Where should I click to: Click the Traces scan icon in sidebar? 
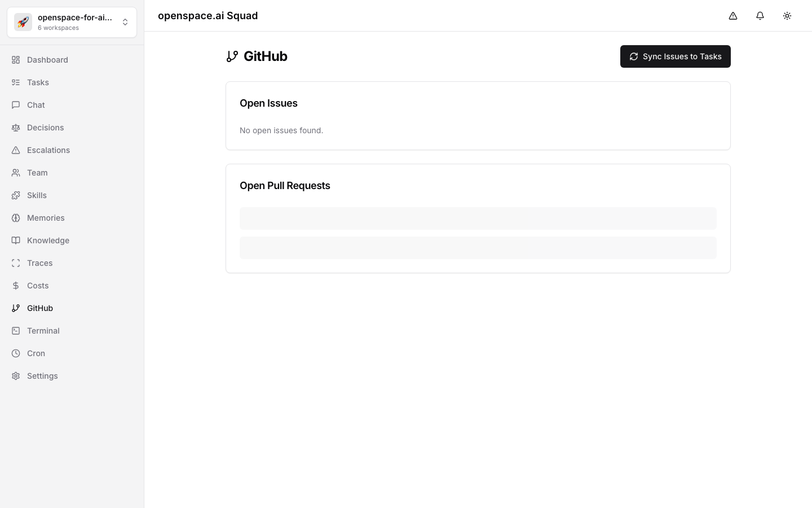pyautogui.click(x=16, y=263)
